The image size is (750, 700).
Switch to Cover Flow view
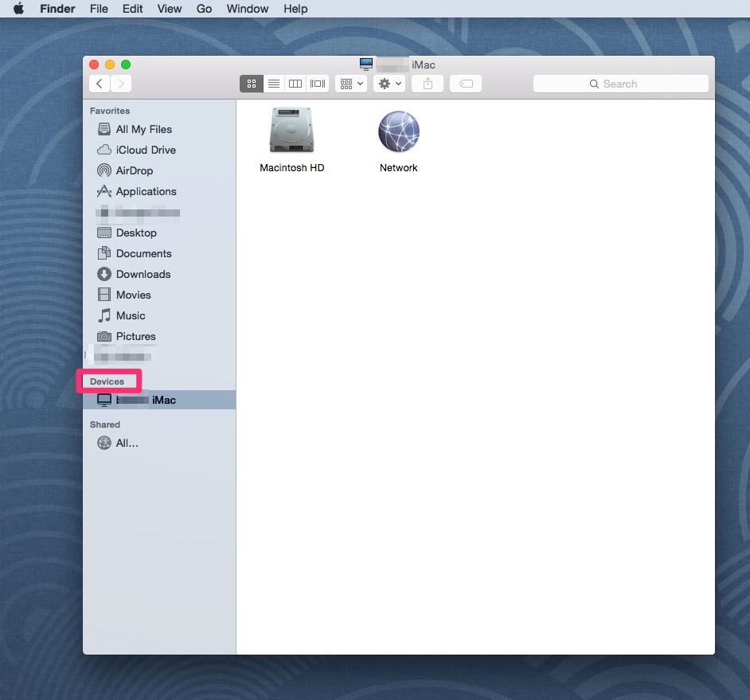317,84
